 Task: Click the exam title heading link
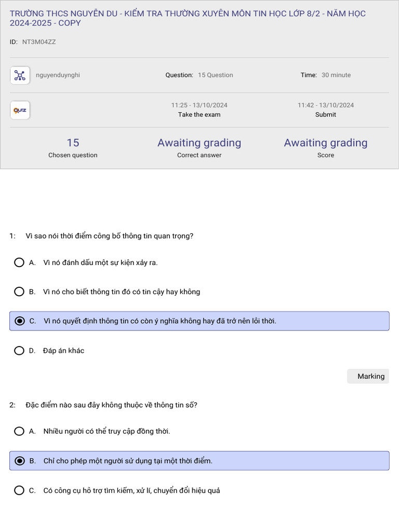pos(188,18)
